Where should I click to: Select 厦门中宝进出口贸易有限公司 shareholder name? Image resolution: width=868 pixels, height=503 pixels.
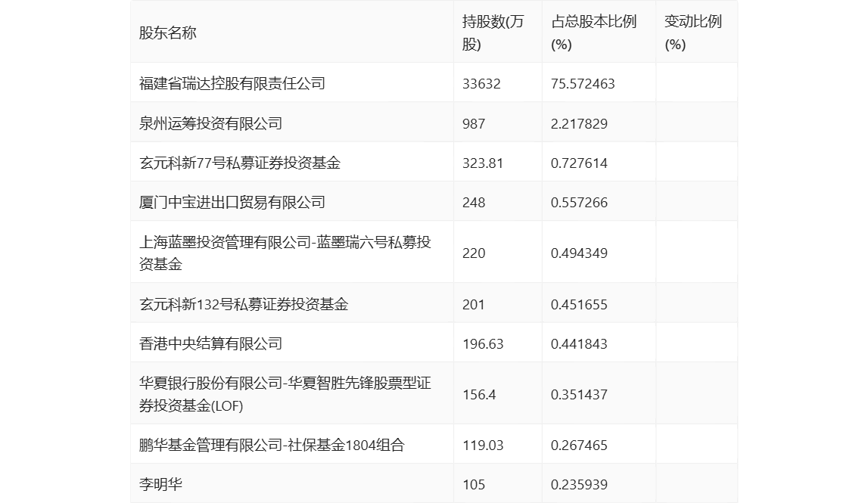coord(232,202)
